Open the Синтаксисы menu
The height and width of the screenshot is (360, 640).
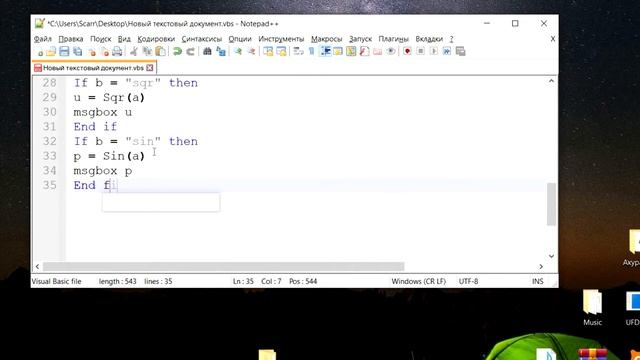[202, 39]
